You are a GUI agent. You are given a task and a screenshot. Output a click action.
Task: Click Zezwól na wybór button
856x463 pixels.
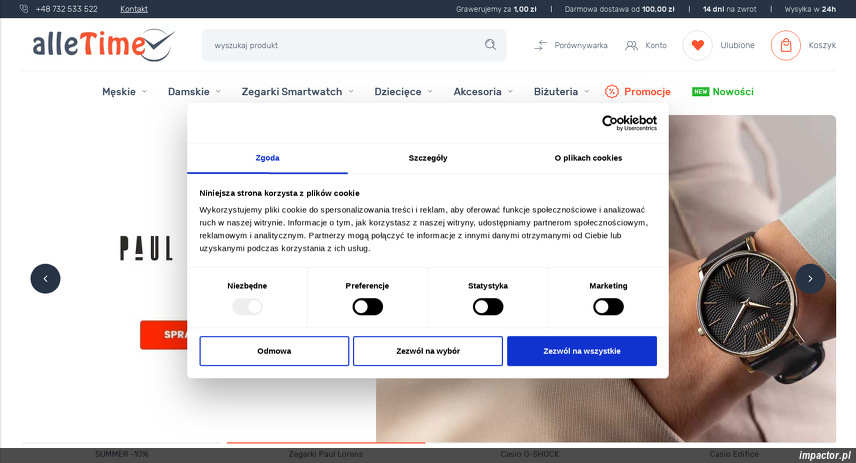pos(428,351)
